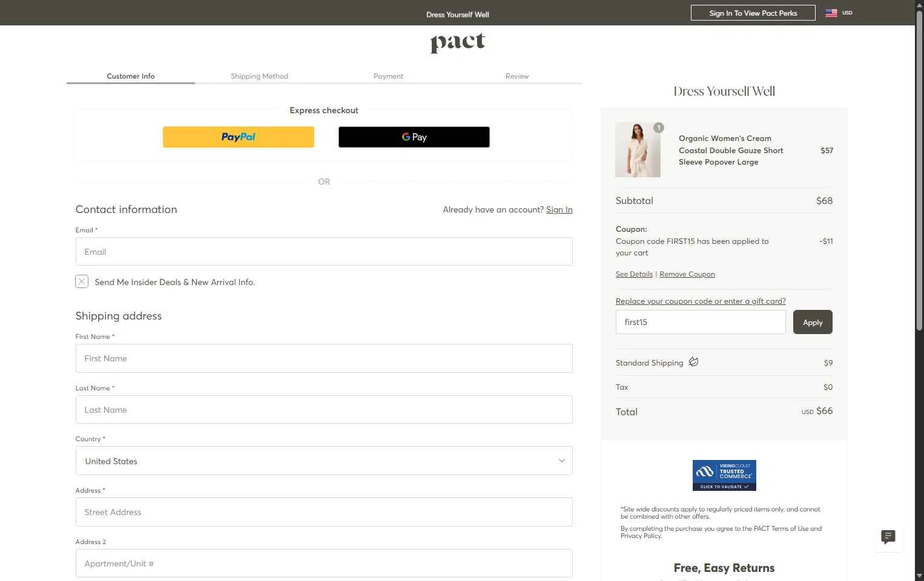Switch to the Customer Info step
The width and height of the screenshot is (924, 581).
(x=131, y=76)
